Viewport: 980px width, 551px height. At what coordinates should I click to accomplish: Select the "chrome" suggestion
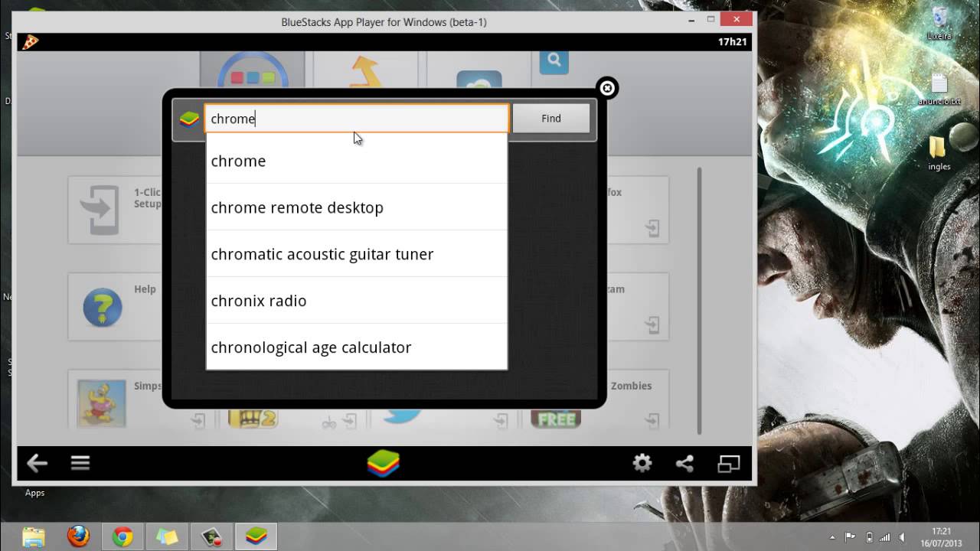point(357,161)
